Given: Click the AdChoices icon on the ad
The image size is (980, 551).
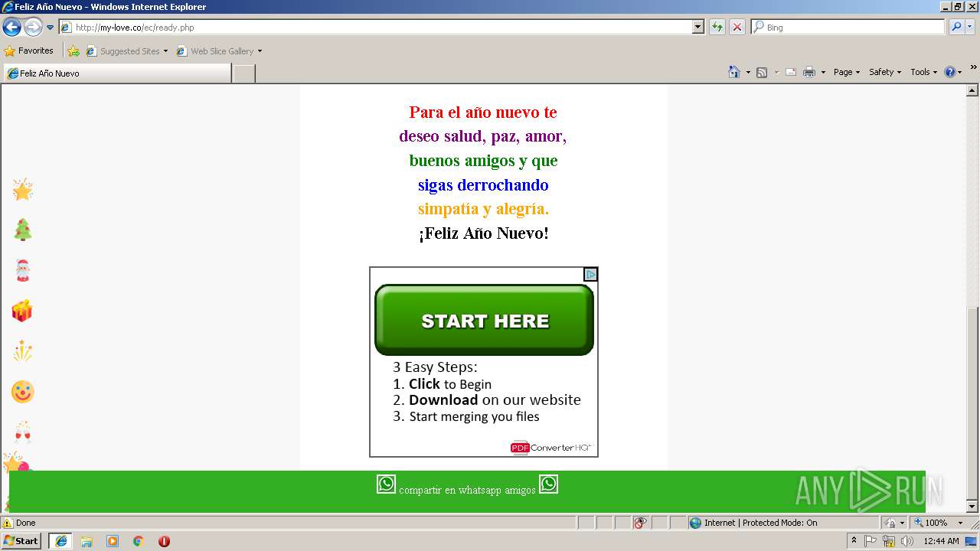Looking at the screenshot, I should pos(590,274).
